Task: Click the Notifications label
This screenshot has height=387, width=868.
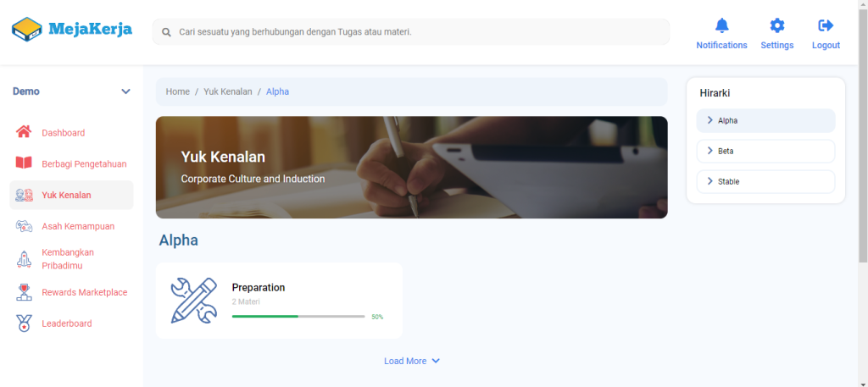Action: coord(722,46)
